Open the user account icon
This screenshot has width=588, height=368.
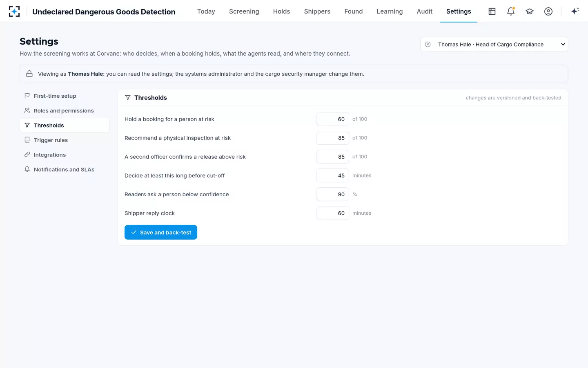(x=548, y=11)
